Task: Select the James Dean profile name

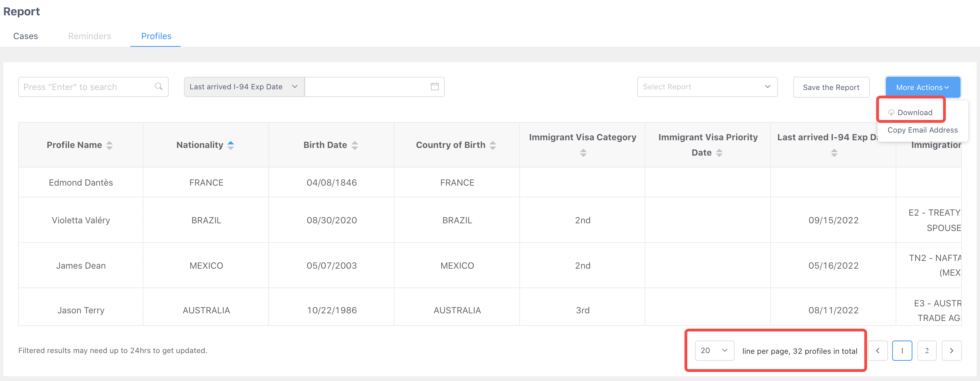Action: pyautogui.click(x=81, y=266)
